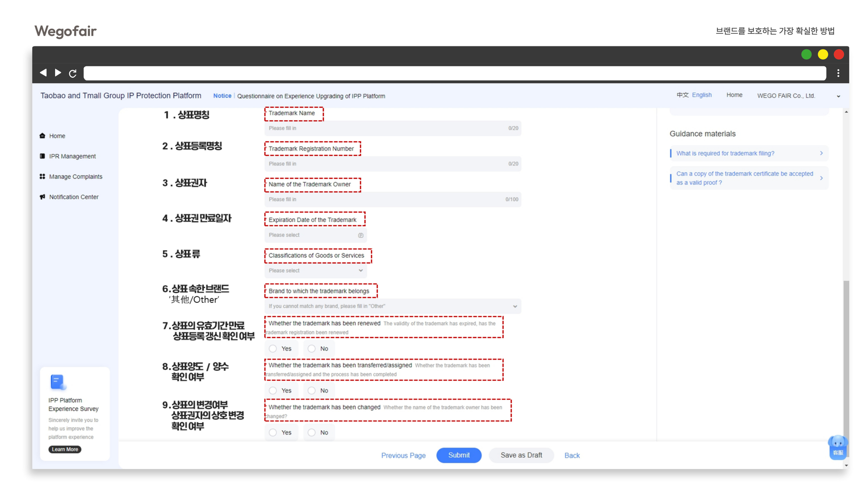The height and width of the screenshot is (488, 868).
Task: Click the browser forward arrow icon
Action: point(58,72)
